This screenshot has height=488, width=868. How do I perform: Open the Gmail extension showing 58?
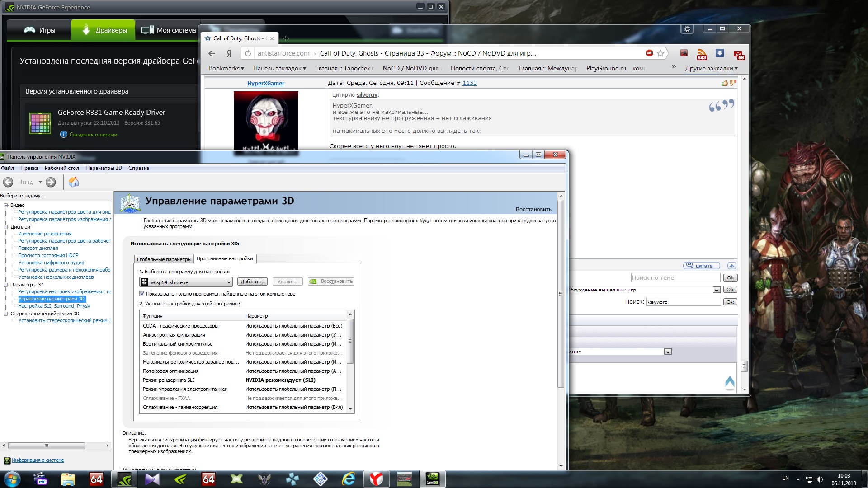pos(739,55)
